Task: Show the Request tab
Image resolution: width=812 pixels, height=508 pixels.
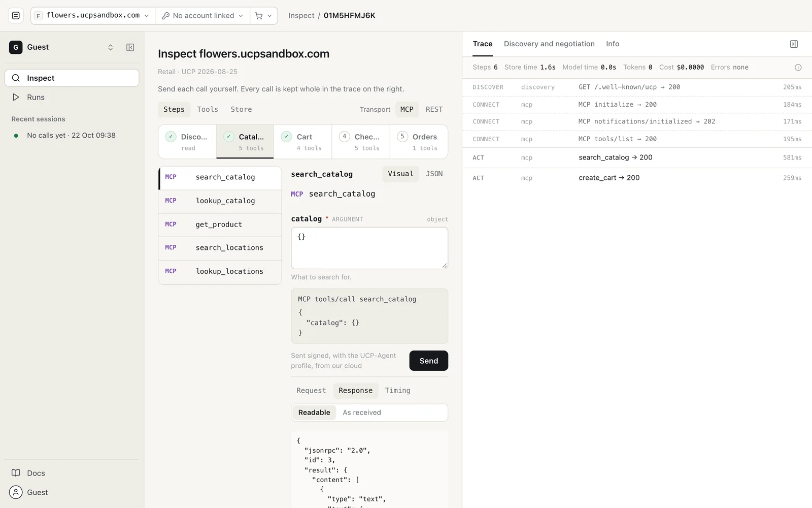Action: pos(311,391)
